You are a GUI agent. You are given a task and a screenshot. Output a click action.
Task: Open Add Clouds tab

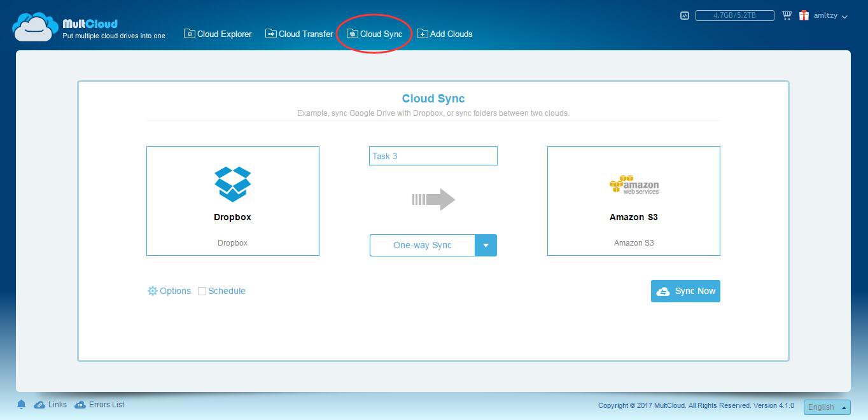pyautogui.click(x=445, y=34)
